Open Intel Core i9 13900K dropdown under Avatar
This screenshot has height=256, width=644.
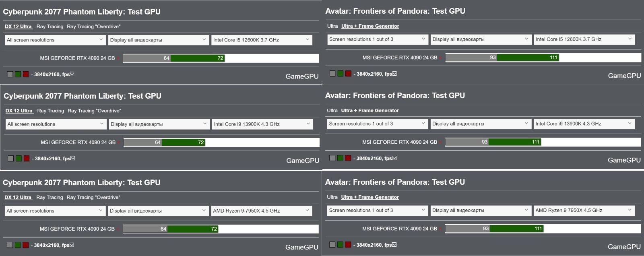[x=584, y=124]
